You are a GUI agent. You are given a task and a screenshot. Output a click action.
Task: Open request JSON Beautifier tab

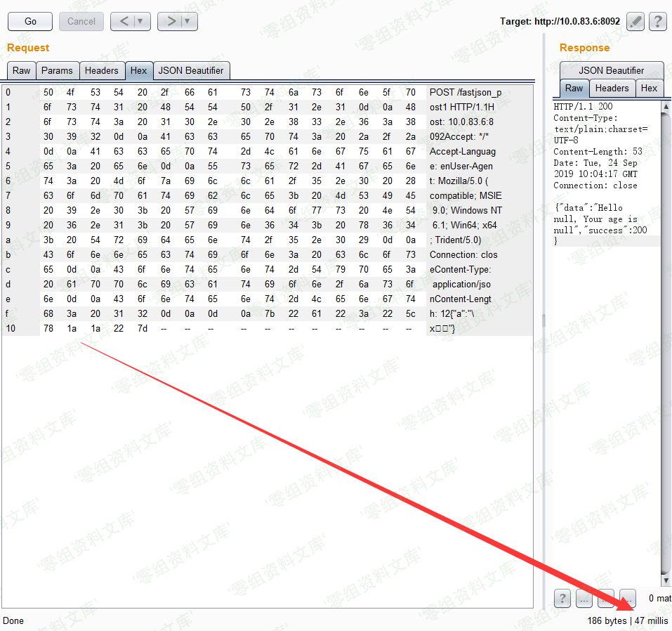191,70
